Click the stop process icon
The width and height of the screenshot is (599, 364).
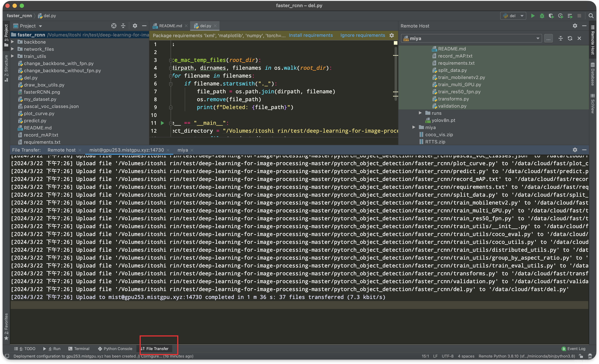579,16
